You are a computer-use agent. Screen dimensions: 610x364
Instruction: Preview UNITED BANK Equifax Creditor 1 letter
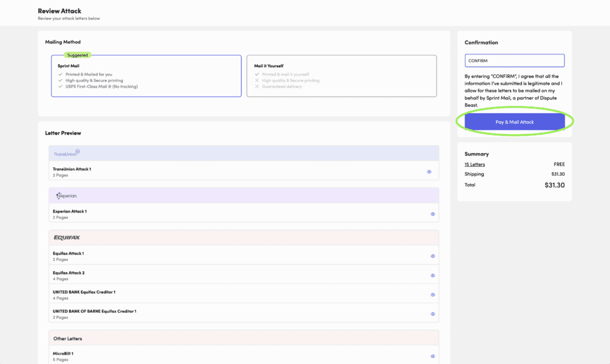(x=432, y=294)
